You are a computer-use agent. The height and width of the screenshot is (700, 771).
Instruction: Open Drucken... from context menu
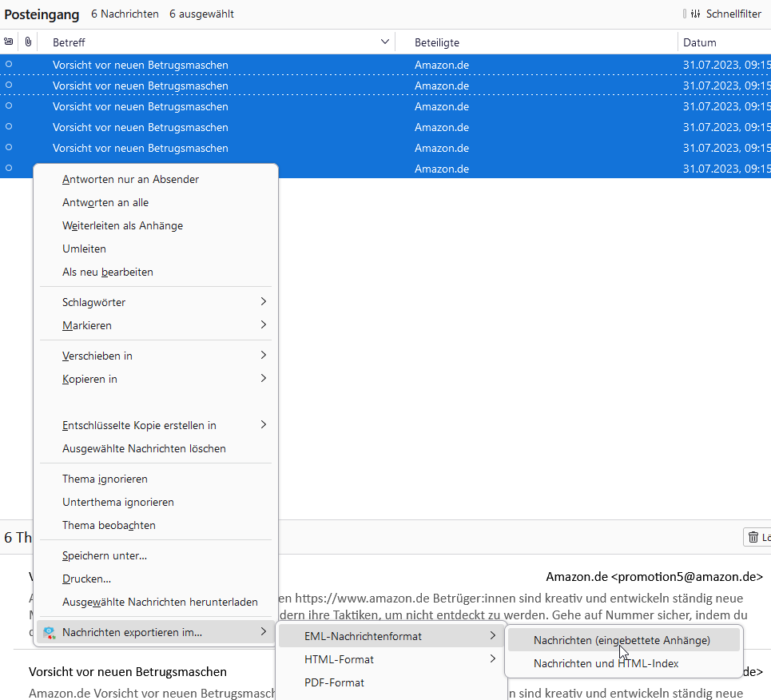(x=86, y=579)
